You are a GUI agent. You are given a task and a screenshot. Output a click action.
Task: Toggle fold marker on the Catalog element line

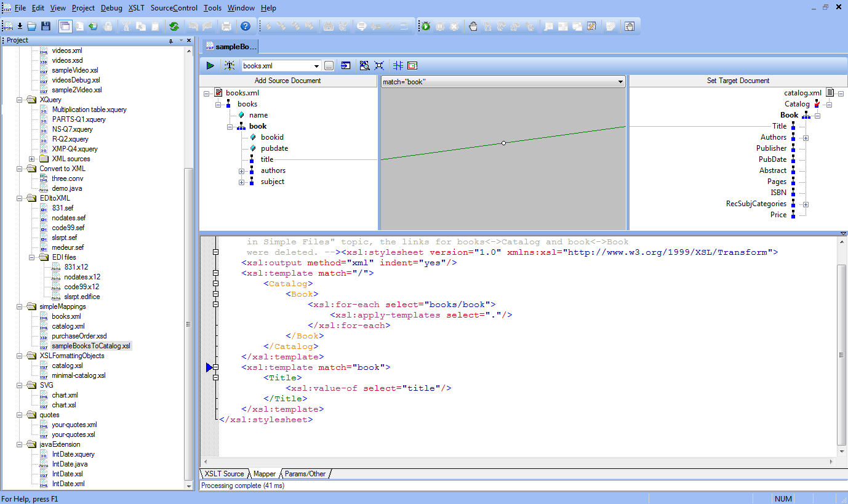coord(215,284)
